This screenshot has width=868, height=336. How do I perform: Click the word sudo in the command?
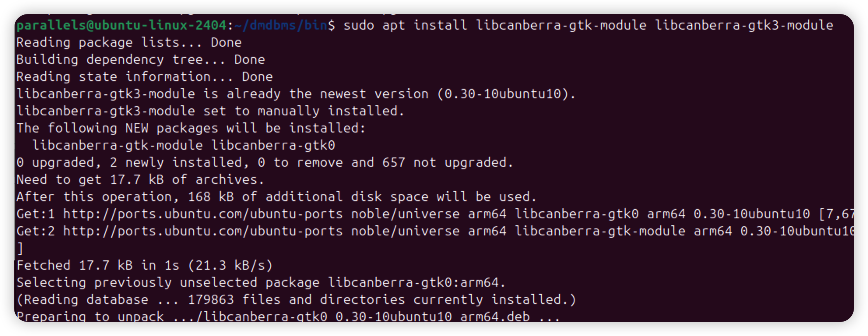[x=358, y=25]
